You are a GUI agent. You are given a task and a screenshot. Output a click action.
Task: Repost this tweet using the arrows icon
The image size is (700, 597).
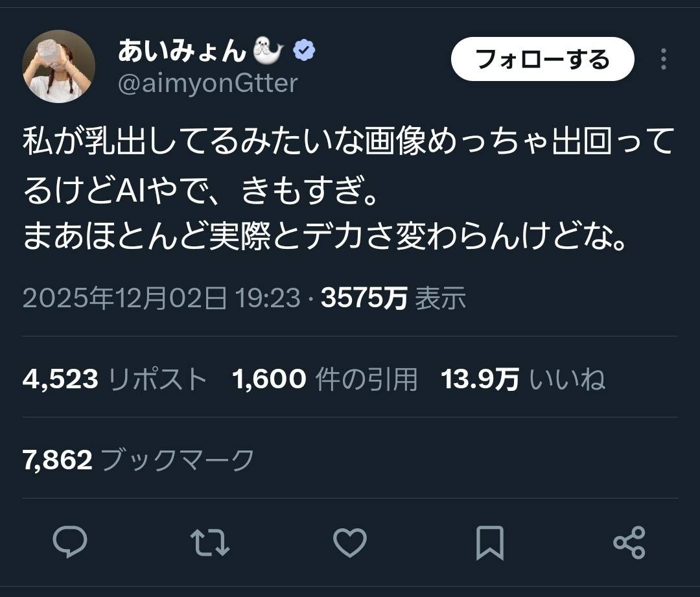pos(211,543)
